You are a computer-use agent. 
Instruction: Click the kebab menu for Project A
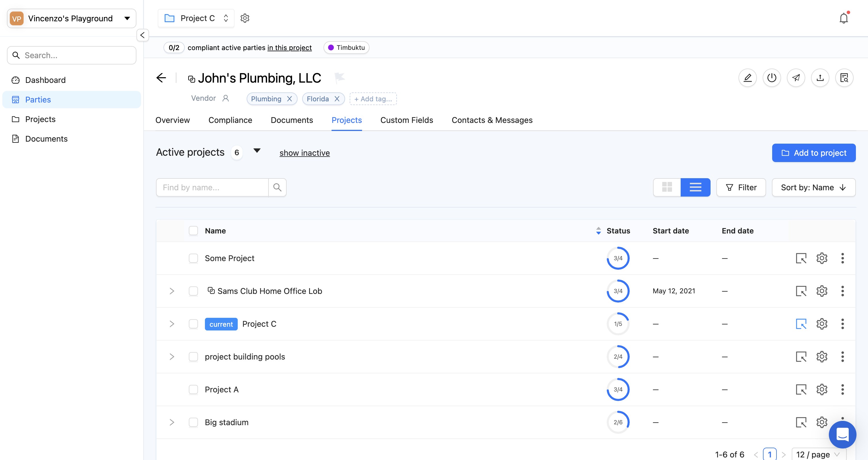tap(842, 389)
